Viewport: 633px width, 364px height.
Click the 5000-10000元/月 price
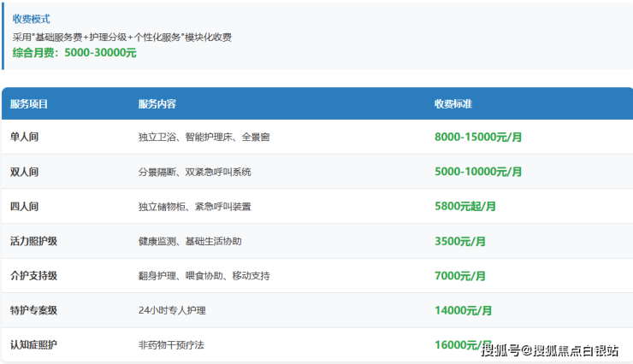[x=477, y=172]
